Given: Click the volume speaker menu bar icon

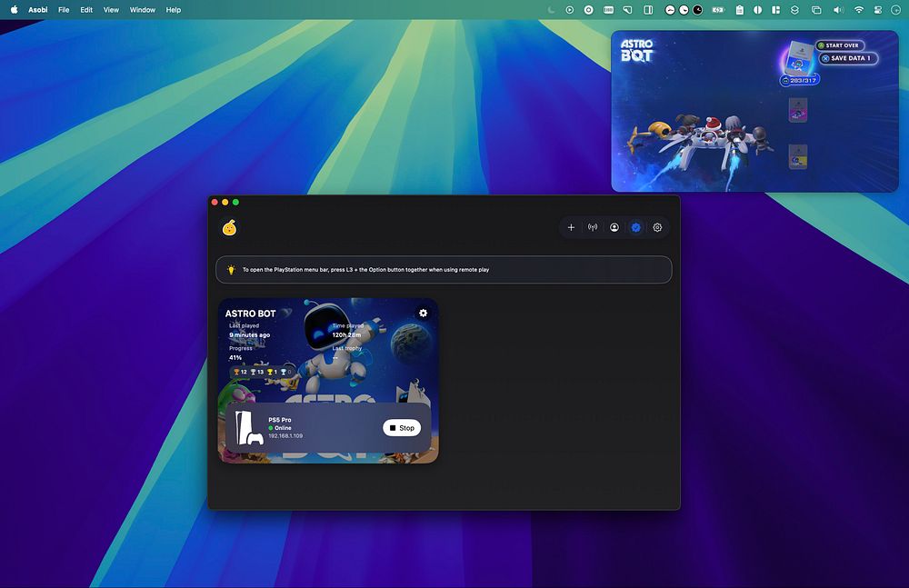Looking at the screenshot, I should tap(838, 10).
